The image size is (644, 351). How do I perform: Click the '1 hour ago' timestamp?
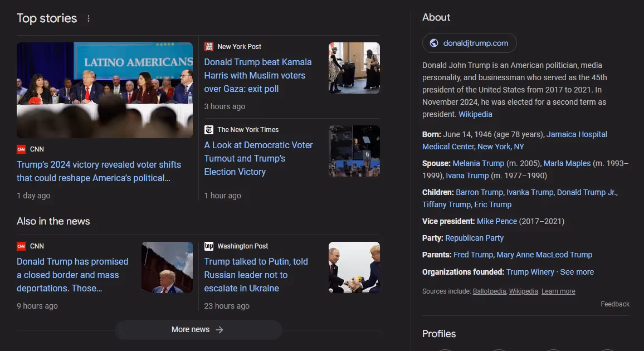[x=223, y=196]
